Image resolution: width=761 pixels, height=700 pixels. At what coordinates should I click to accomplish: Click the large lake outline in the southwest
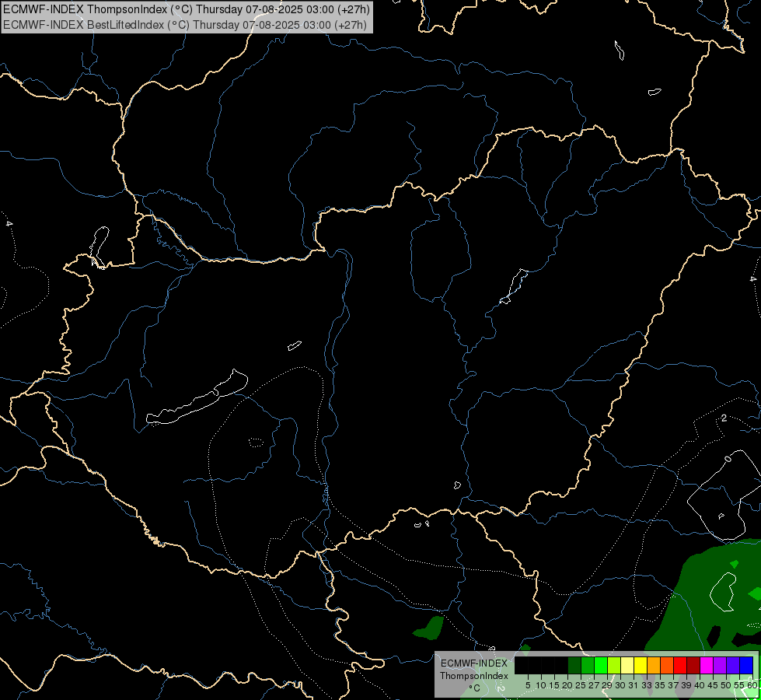click(197, 397)
